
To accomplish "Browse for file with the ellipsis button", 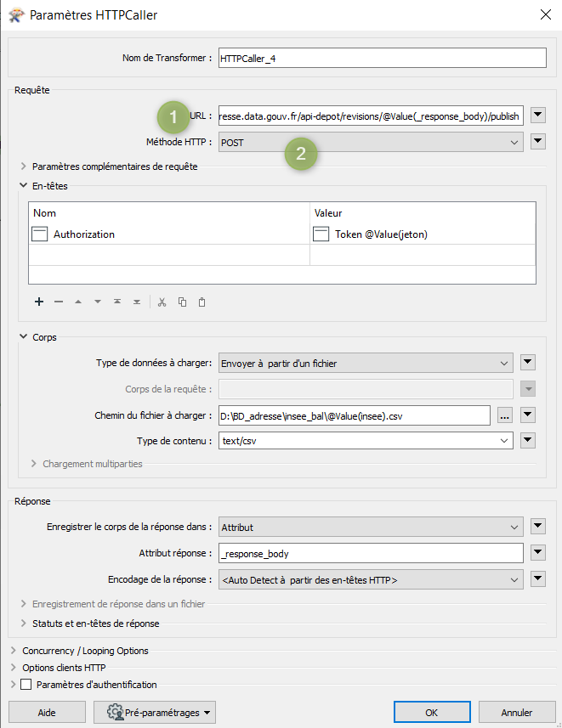I will (505, 415).
